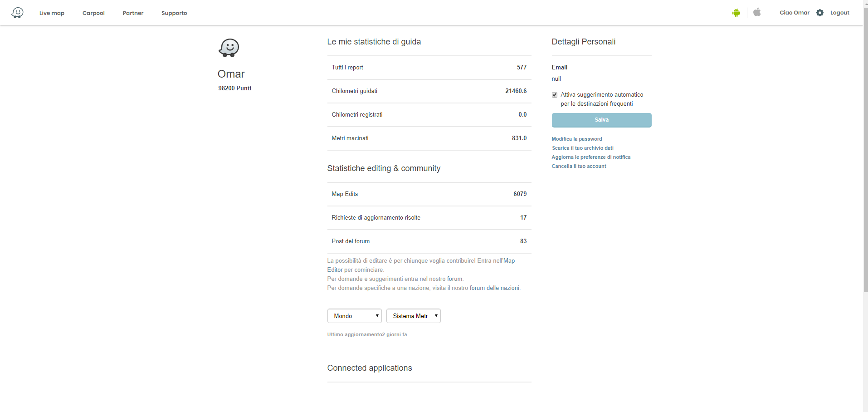This screenshot has height=412, width=868.
Task: Click Omar's Waze avatar image
Action: pyautogui.click(x=229, y=48)
